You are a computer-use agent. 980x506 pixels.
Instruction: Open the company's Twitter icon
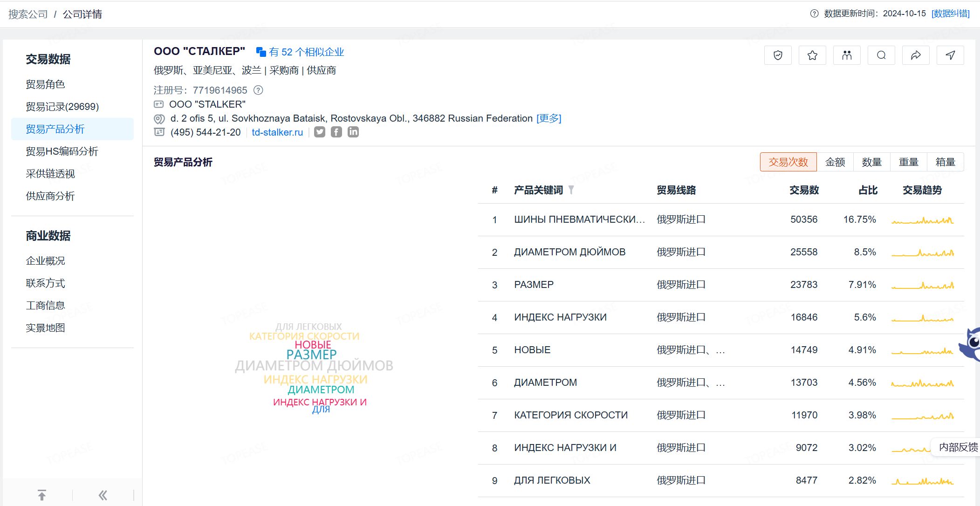pyautogui.click(x=319, y=132)
